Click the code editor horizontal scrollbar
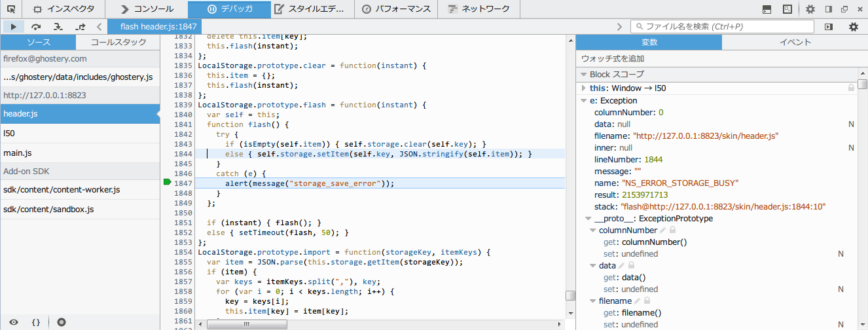Screen dimensions: 868x330 245,324
